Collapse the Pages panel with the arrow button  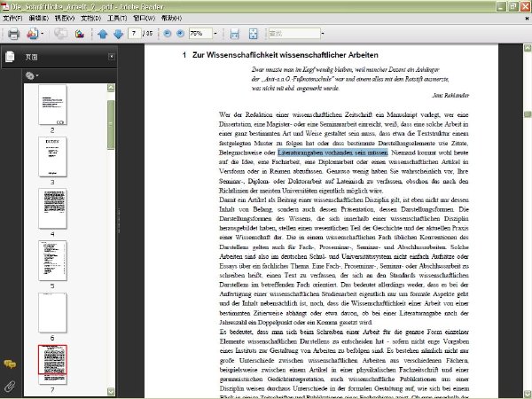pos(112,57)
